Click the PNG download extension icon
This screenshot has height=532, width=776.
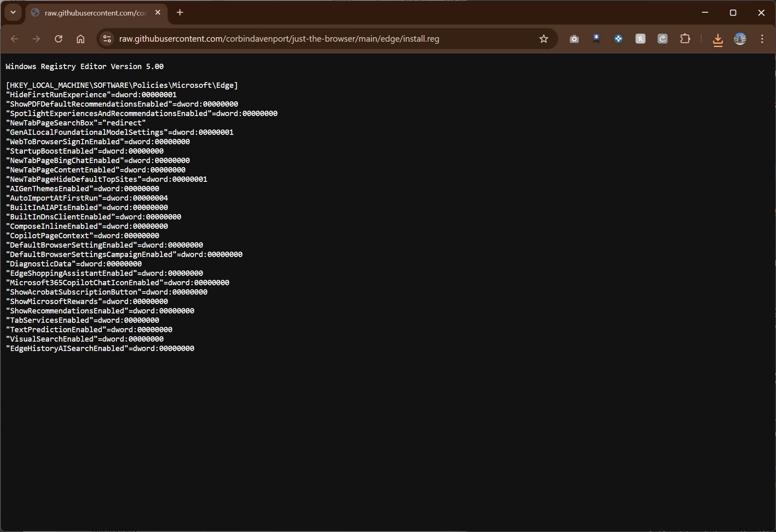pyautogui.click(x=596, y=39)
